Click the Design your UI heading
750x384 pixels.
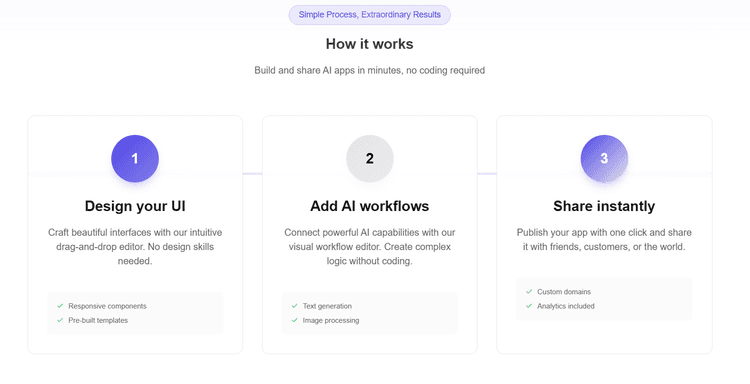point(135,206)
